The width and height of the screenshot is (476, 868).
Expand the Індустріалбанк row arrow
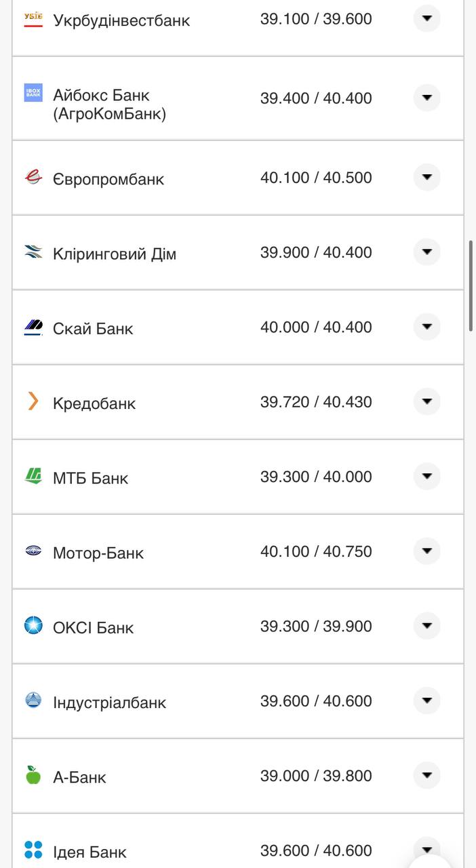tap(427, 701)
